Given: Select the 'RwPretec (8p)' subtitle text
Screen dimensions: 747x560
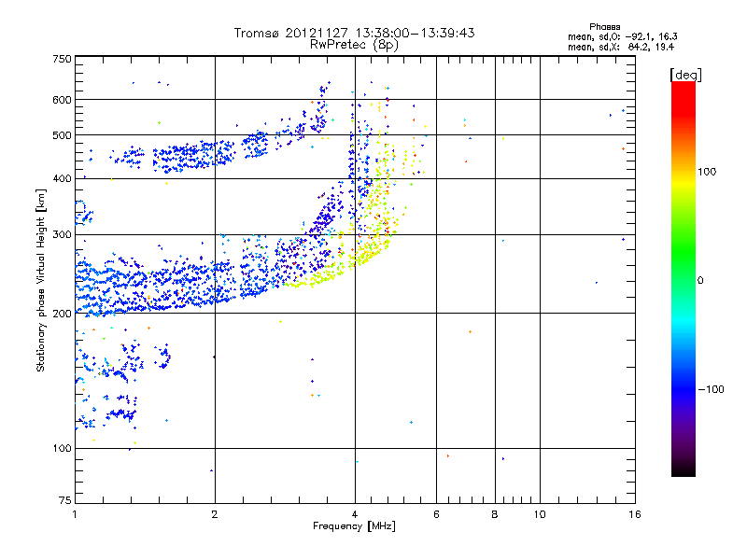Looking at the screenshot, I should pyautogui.click(x=354, y=45).
